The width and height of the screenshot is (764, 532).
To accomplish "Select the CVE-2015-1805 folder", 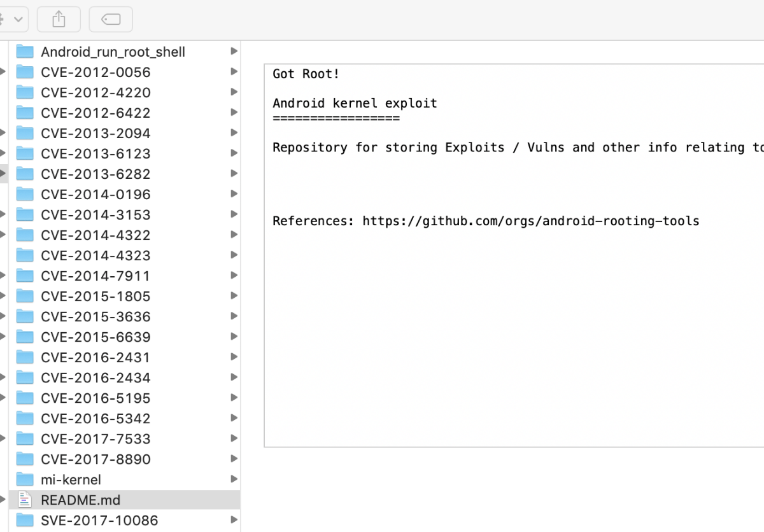I will click(95, 296).
